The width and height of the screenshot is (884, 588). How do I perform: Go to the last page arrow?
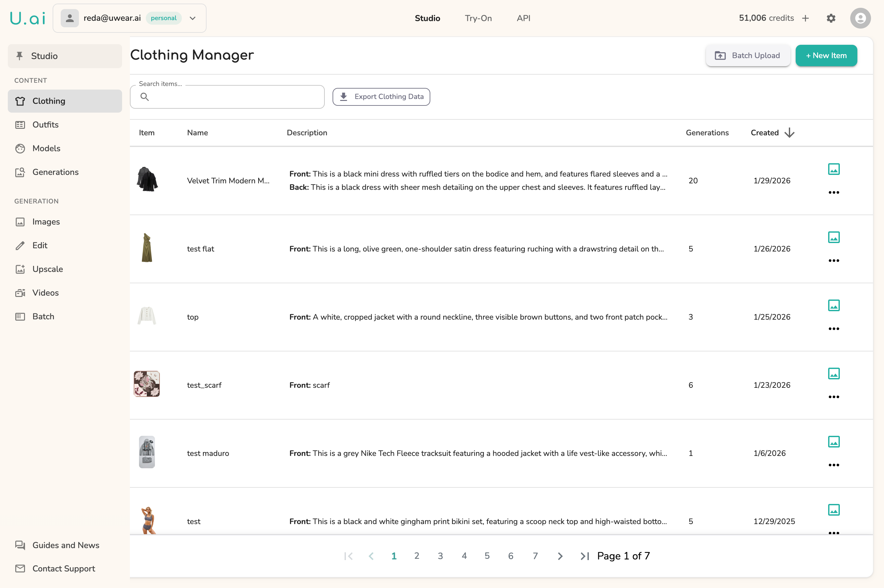pyautogui.click(x=584, y=556)
